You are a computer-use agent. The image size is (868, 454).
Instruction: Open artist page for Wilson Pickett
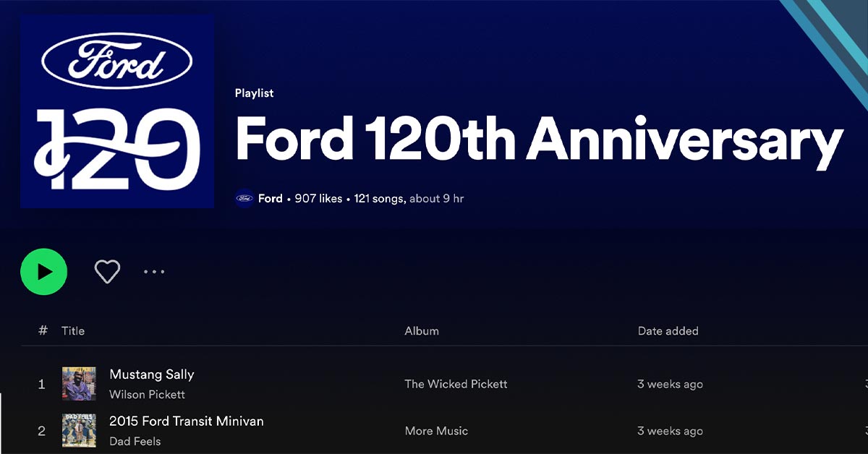click(x=146, y=394)
